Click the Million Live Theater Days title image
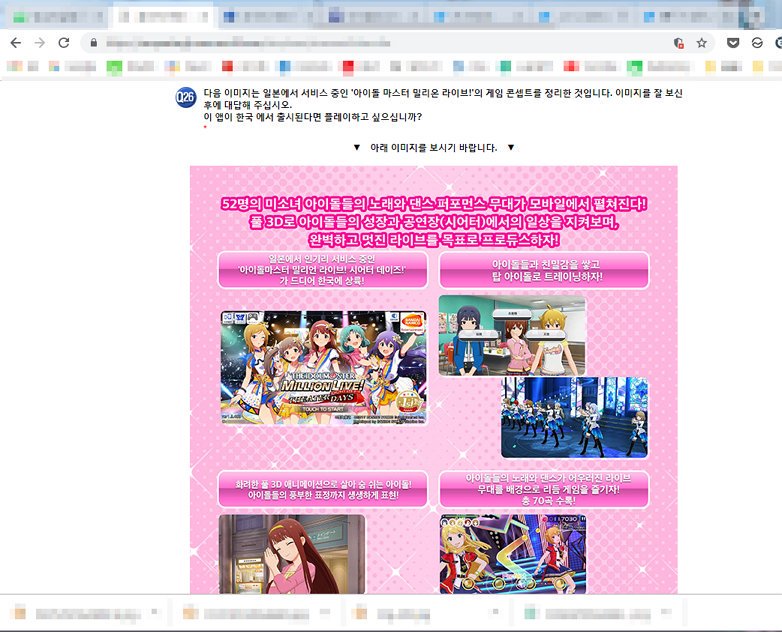 click(x=323, y=367)
